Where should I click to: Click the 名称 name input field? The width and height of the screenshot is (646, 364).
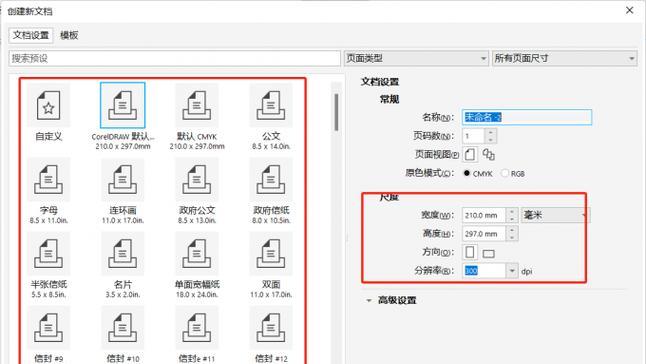pos(527,117)
